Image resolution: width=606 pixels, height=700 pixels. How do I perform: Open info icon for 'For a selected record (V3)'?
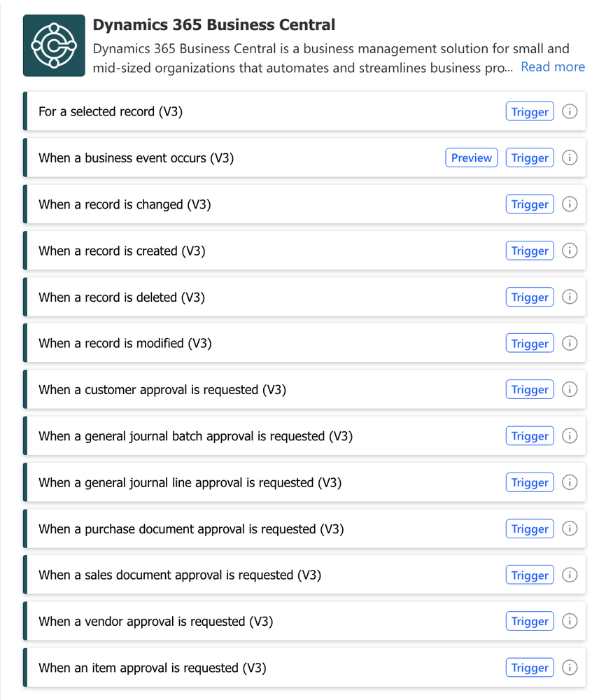pos(570,111)
